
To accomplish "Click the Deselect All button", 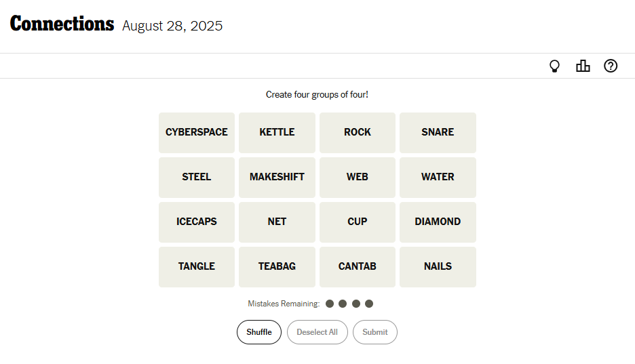I will 317,332.
